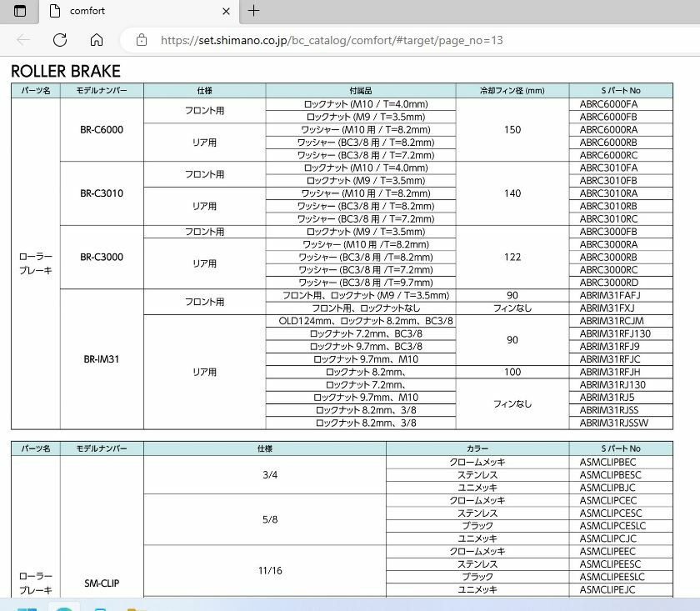Click the ROLLER BRAKE heading

point(66,71)
